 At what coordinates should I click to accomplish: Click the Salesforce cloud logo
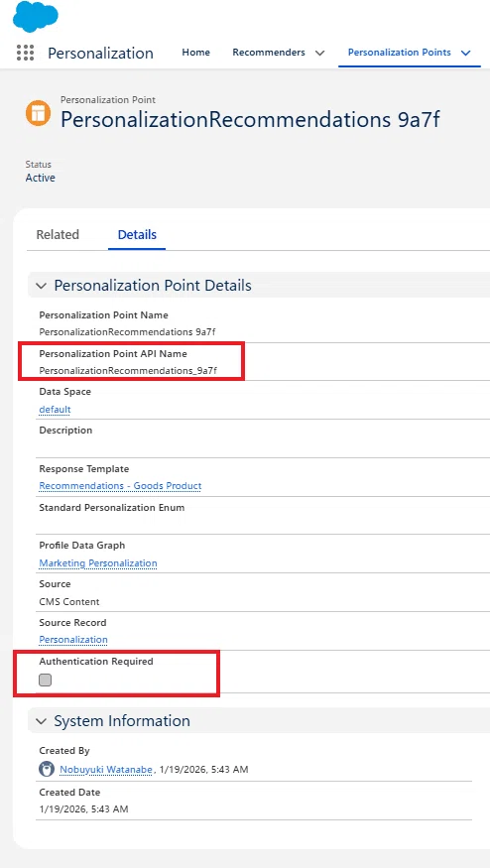click(x=36, y=17)
